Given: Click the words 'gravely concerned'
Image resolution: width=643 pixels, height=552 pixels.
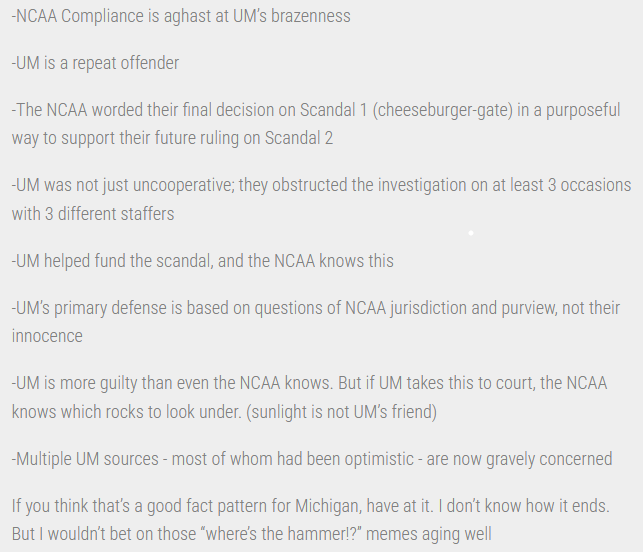Looking at the screenshot, I should [549, 459].
